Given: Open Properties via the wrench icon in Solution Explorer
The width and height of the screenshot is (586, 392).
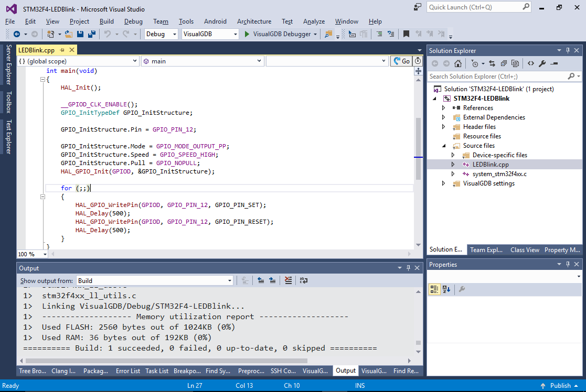Looking at the screenshot, I should (x=542, y=63).
